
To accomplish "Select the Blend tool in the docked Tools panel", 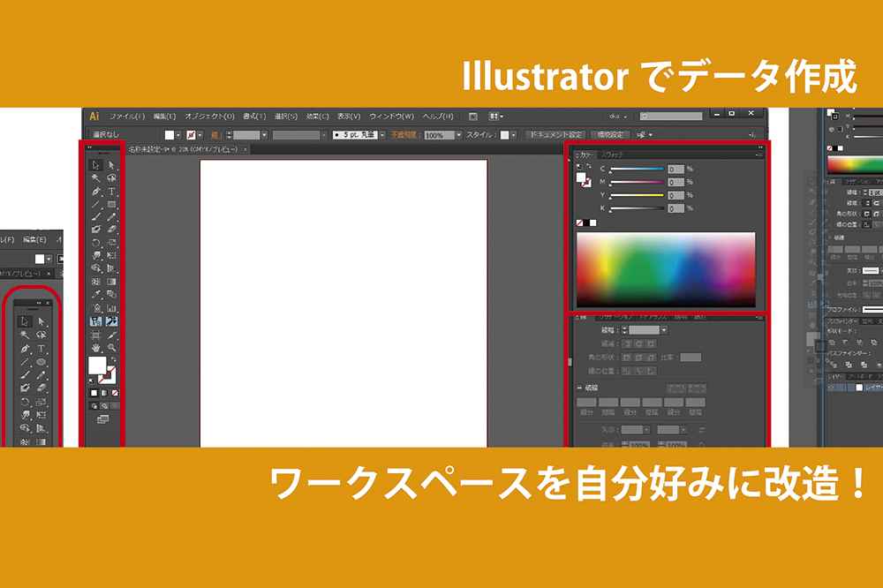I will point(111,295).
